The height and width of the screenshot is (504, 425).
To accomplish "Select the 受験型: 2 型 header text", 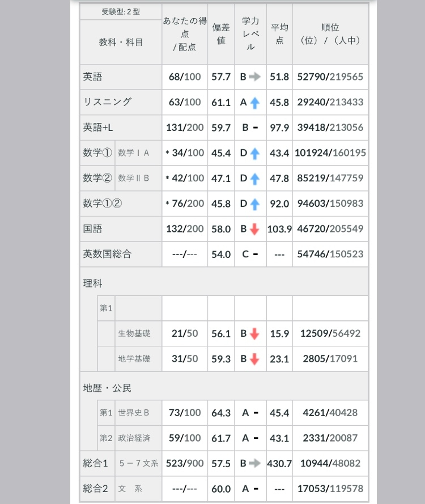I will pos(121,12).
